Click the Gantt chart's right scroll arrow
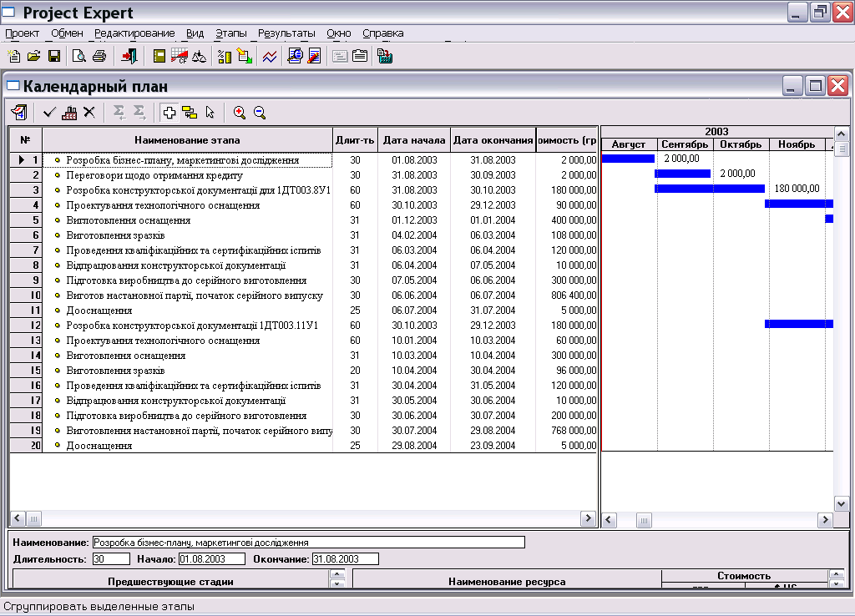Viewport: 855px width, 616px height. point(825,520)
